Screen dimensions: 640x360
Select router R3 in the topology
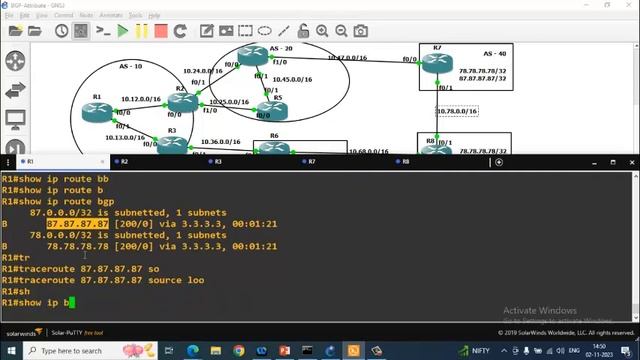tap(172, 145)
